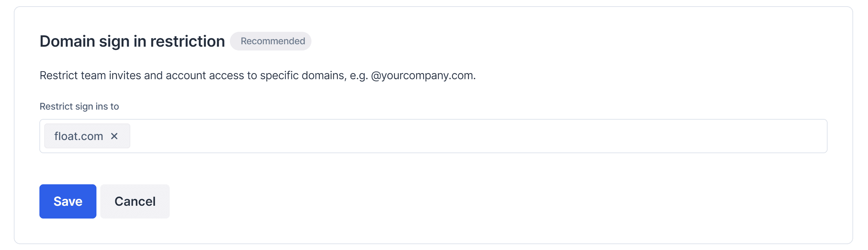Select the float.com domain tag
868x250 pixels.
[79, 136]
